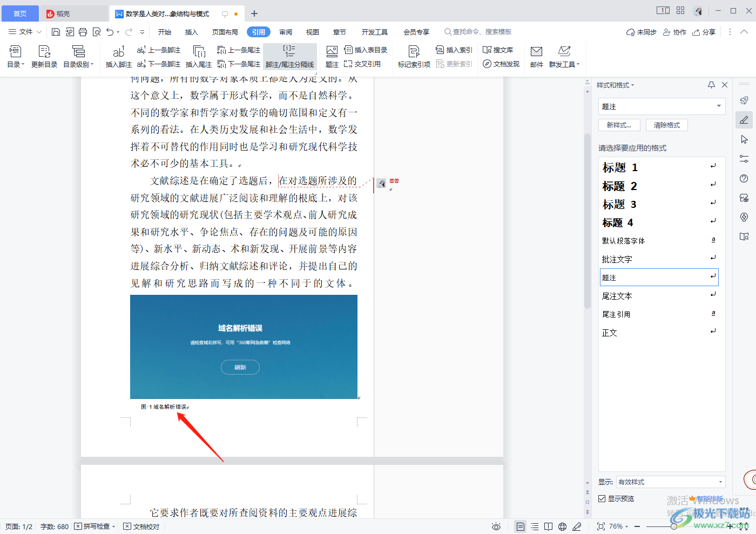The height and width of the screenshot is (534, 756).
Task: Open the TOC Level (目录级别) dropdown
Action: [x=78, y=56]
